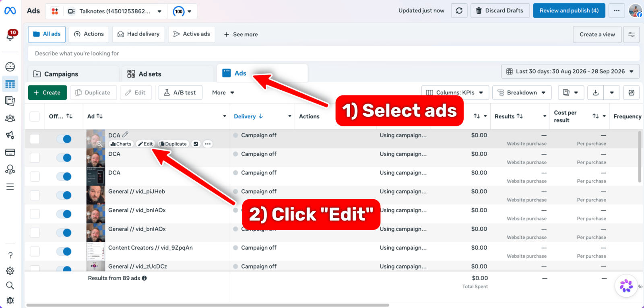Open the 100 opportunity score dropdown
This screenshot has height=308, width=644.
click(182, 11)
